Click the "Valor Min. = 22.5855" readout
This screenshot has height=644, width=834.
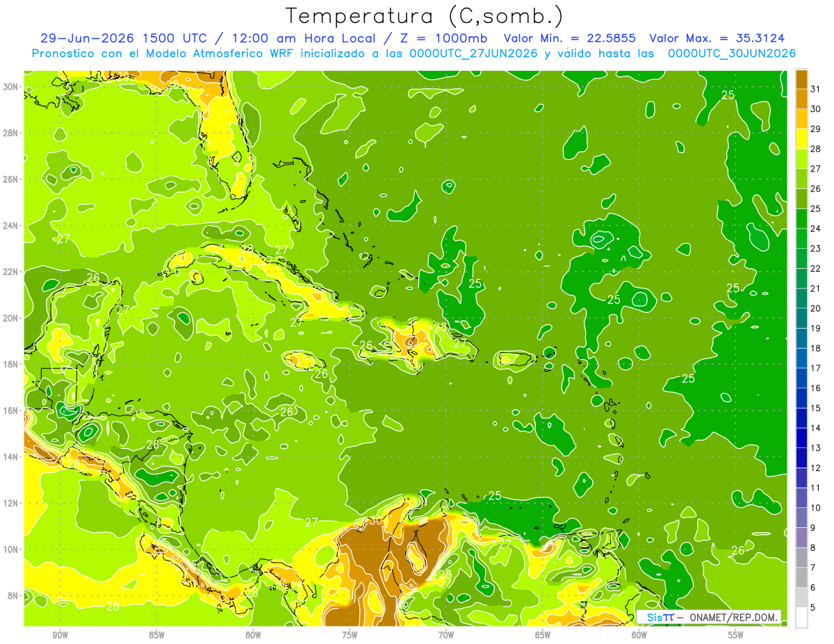pos(569,38)
